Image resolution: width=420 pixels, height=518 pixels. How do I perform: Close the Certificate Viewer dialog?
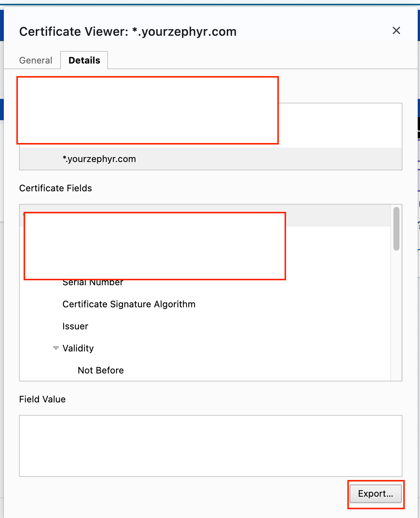point(396,31)
